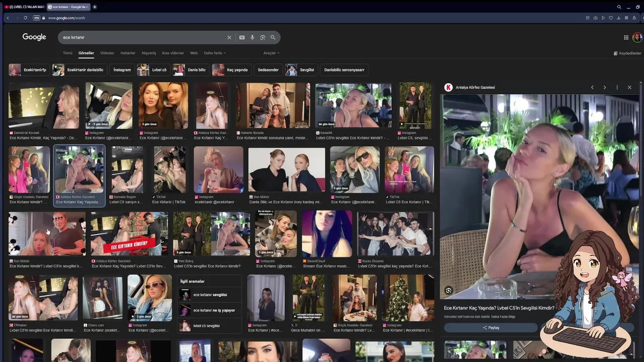This screenshot has width=644, height=362.
Task: Search by image with the Lens camera icon
Action: 263,37
